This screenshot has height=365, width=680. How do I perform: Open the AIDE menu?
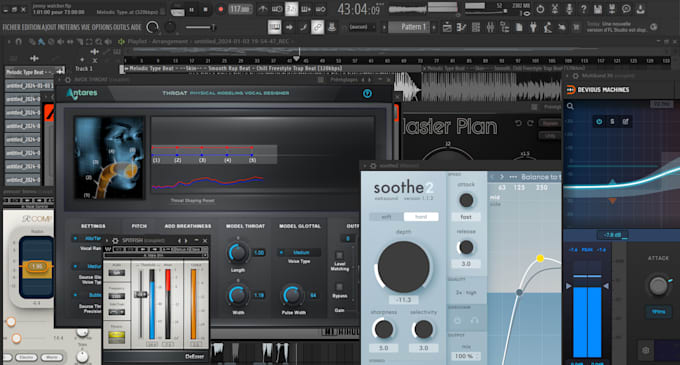point(136,27)
